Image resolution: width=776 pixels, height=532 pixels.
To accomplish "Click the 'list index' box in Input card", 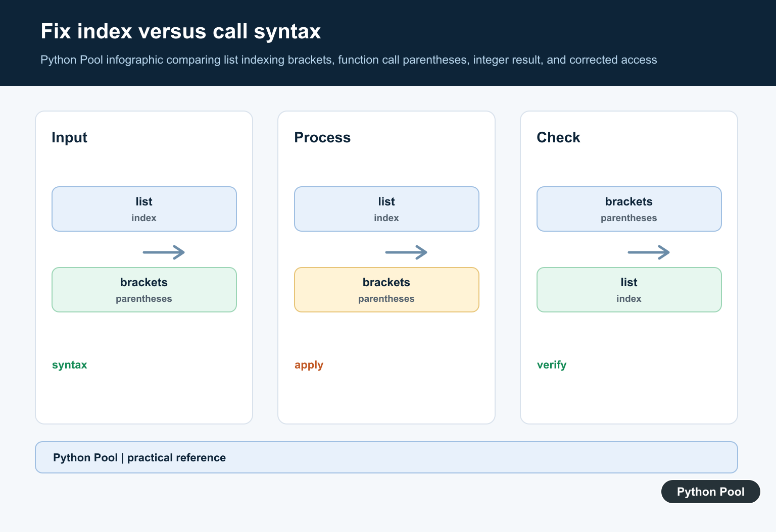I will click(144, 209).
